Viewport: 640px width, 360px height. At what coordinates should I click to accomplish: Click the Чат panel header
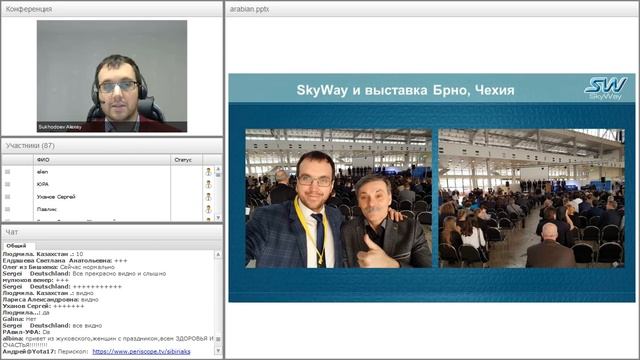112,232
